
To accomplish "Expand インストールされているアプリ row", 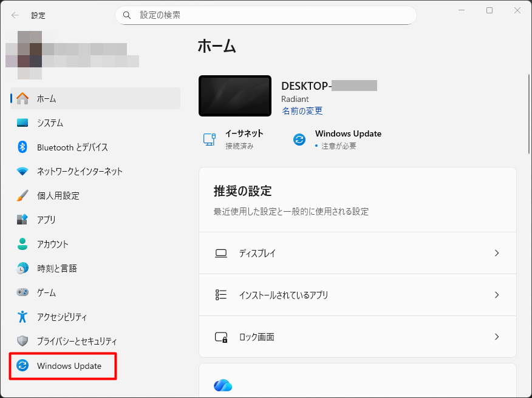I will pos(358,295).
